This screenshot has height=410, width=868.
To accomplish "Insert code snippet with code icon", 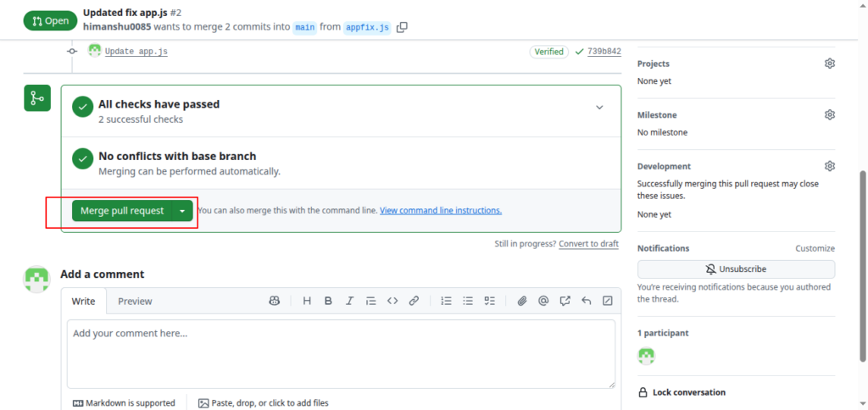I will click(x=392, y=301).
